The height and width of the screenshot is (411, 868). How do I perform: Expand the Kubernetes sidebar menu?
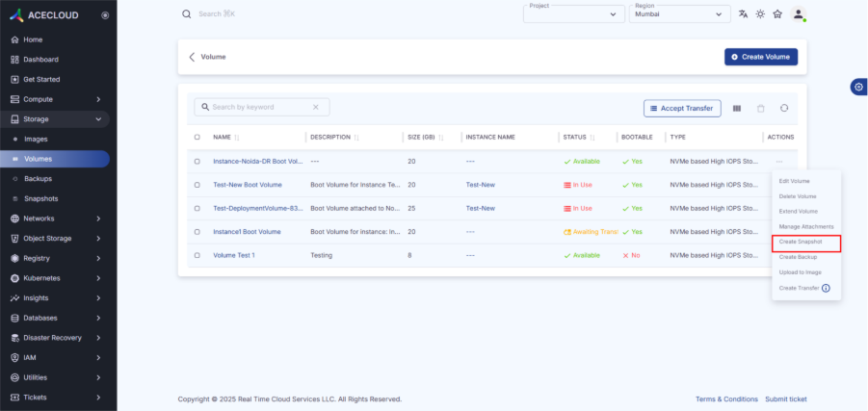tap(56, 278)
